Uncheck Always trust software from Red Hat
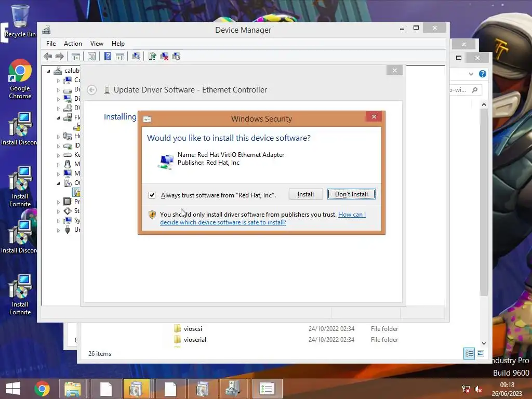Screen dimensions: 532x399 click(152, 195)
